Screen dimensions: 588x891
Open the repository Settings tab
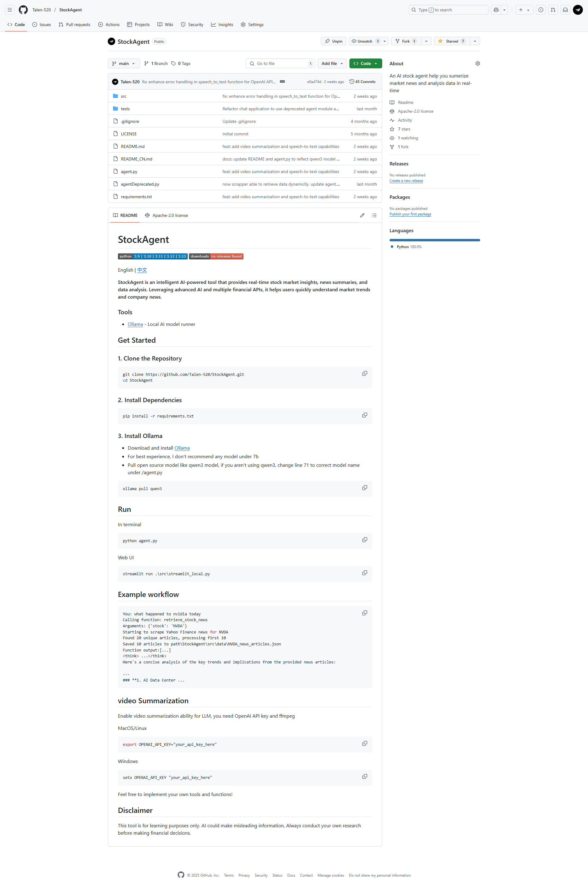pos(252,25)
